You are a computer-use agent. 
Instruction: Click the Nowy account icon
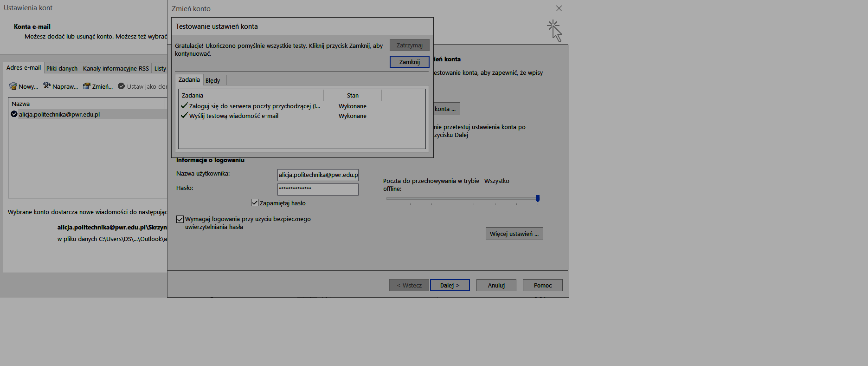coord(13,86)
